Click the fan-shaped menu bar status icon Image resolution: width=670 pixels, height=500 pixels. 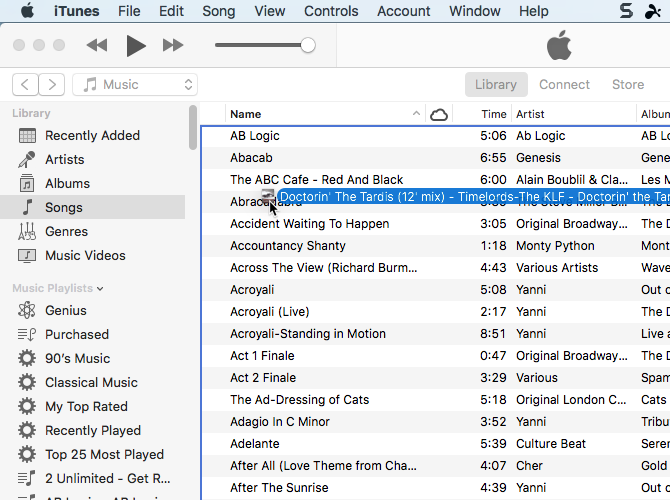point(653,11)
